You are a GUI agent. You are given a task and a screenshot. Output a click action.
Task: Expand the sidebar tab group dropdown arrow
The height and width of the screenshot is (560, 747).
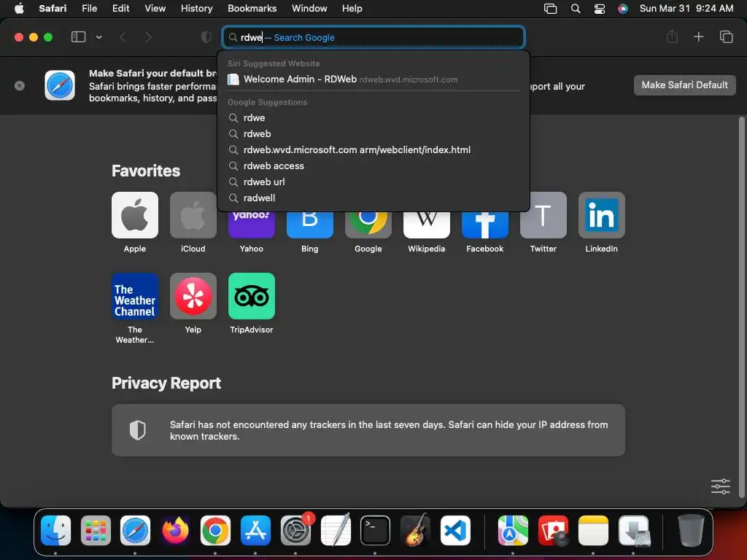(x=98, y=37)
